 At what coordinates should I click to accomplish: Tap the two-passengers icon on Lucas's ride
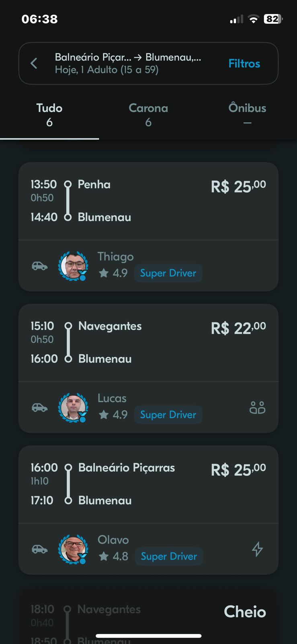point(257,408)
